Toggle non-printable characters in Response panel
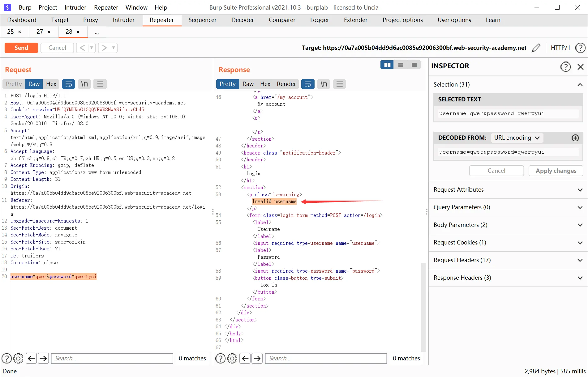 [x=324, y=84]
